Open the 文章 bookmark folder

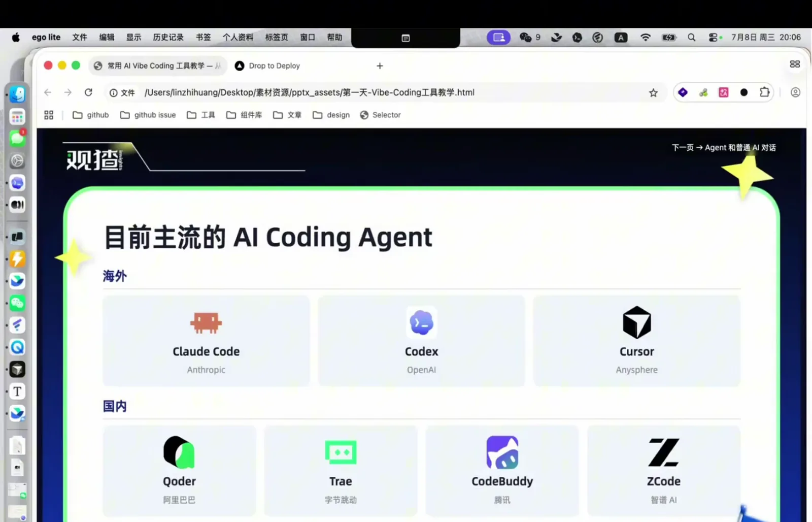click(x=287, y=115)
